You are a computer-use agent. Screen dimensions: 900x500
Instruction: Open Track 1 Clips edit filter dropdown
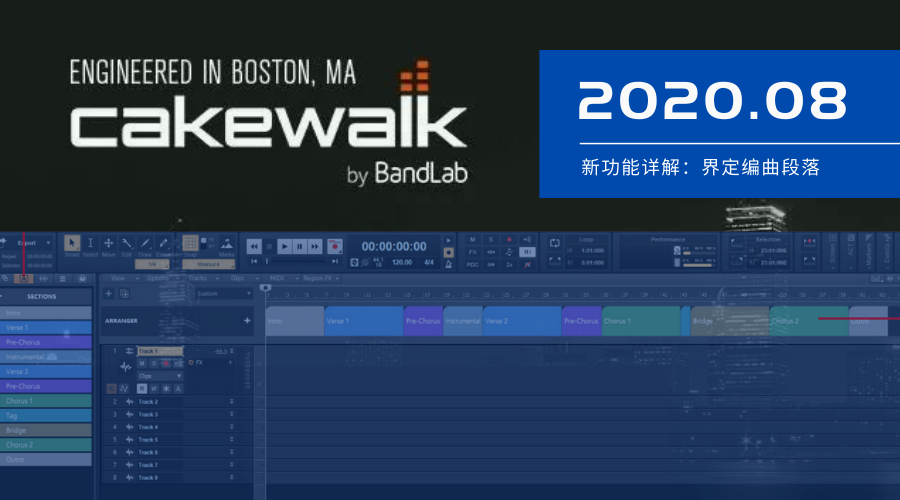pyautogui.click(x=160, y=376)
